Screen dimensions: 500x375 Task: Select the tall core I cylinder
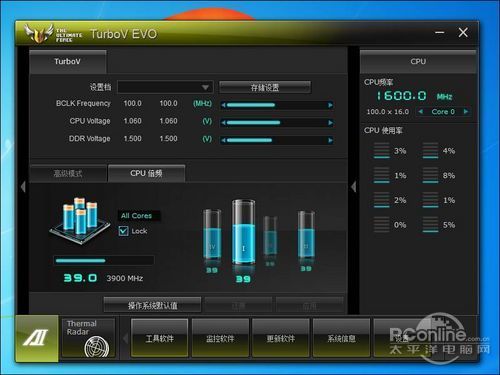[x=244, y=232]
